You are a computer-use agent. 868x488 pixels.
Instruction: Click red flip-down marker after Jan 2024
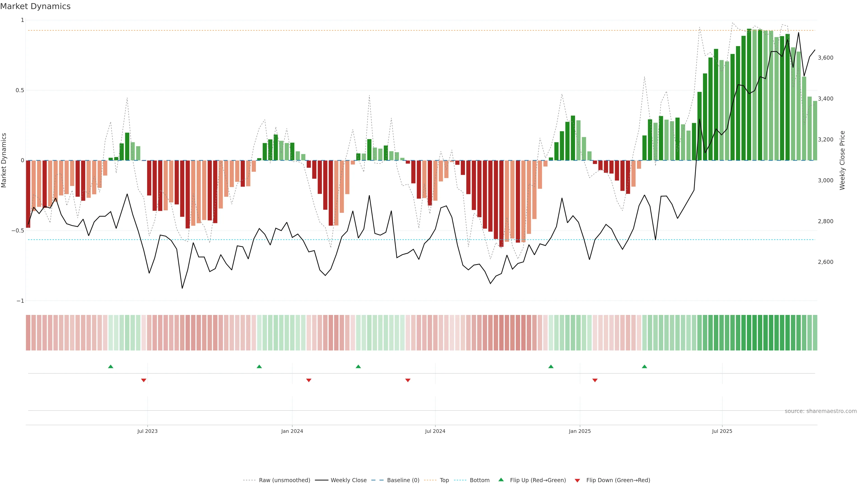coord(309,380)
